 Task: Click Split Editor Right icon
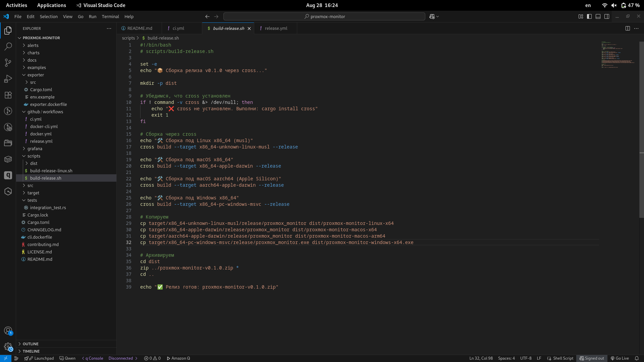[x=628, y=28]
